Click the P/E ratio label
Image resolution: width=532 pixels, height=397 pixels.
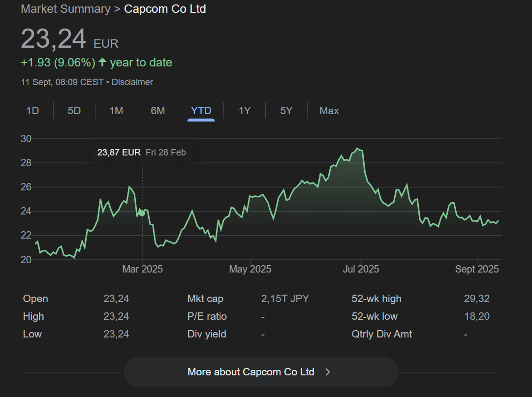[207, 316]
